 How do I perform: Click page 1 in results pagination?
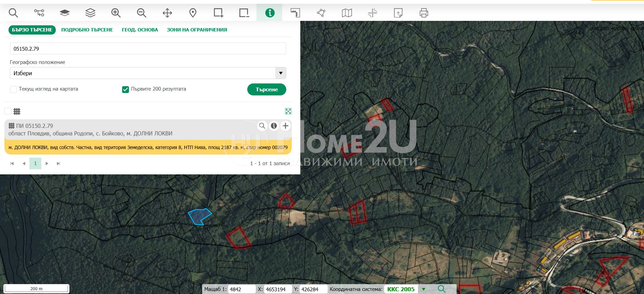tap(35, 163)
